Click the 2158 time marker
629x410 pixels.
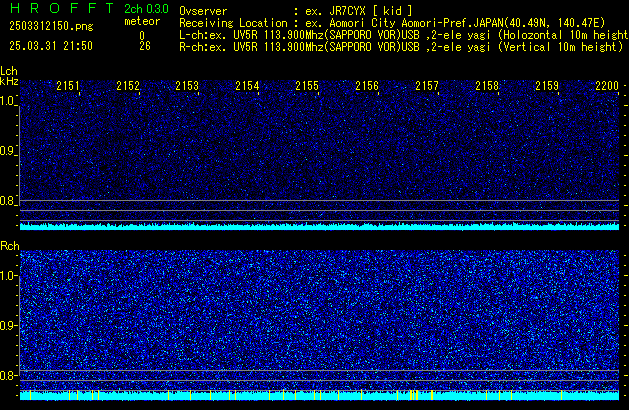click(x=487, y=86)
